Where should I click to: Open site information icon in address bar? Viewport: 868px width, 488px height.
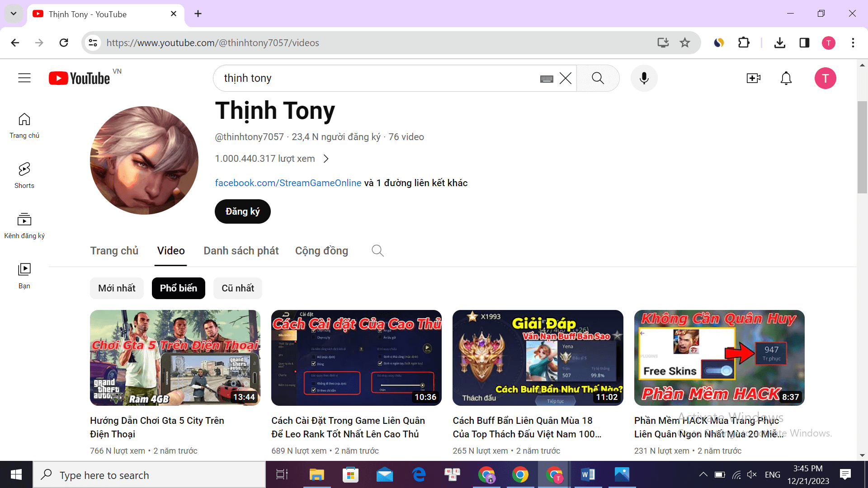tap(93, 42)
